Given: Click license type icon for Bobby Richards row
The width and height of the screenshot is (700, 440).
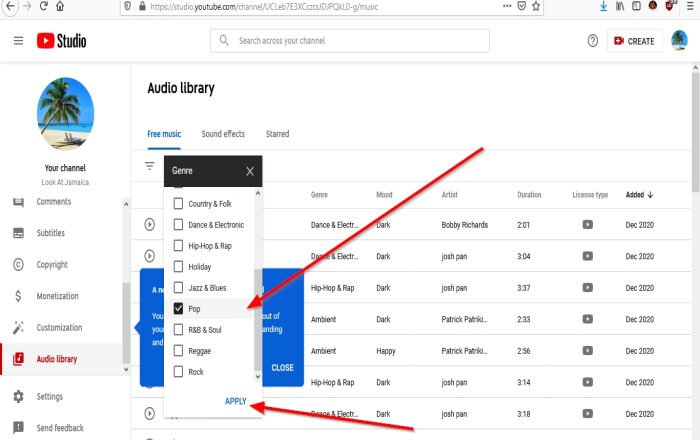Looking at the screenshot, I should click(588, 224).
